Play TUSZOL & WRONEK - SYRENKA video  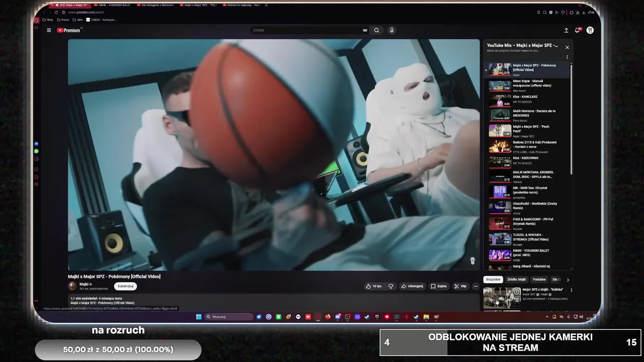[x=527, y=239]
